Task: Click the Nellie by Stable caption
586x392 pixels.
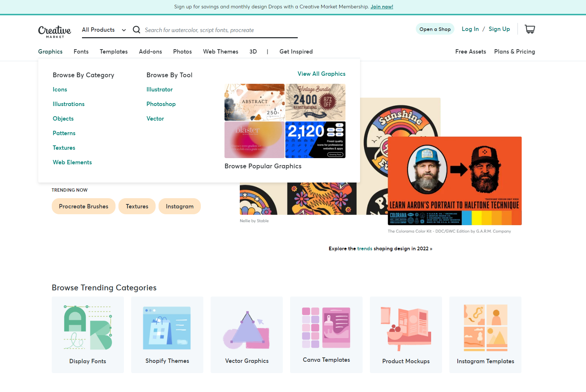Action: [x=254, y=221]
